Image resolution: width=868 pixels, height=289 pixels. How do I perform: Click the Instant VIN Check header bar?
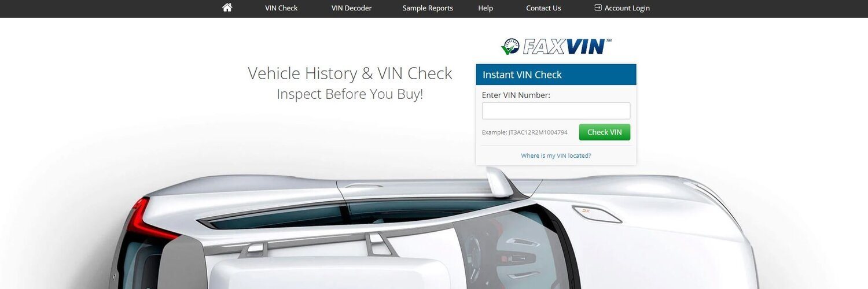tap(556, 75)
